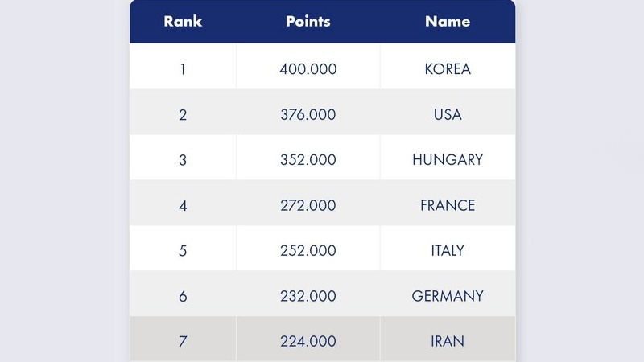
Task: Click the 252.000 points value
Action: (x=308, y=250)
